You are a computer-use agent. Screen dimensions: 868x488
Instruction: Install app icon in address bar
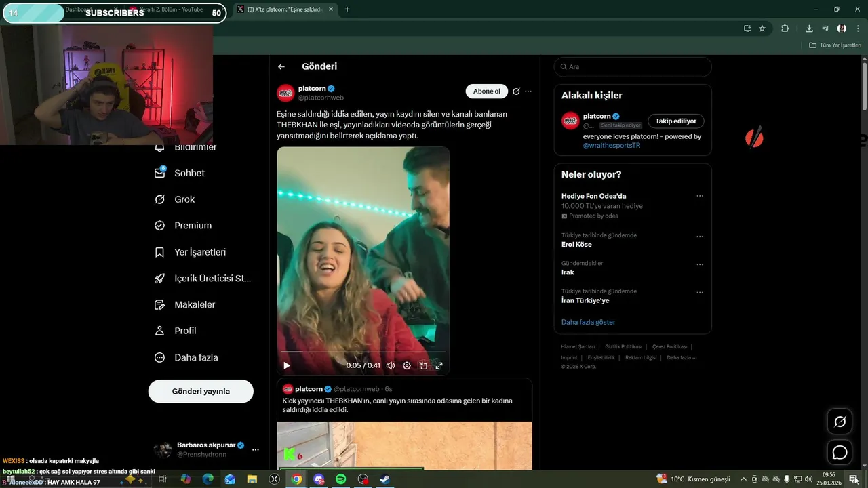pos(747,28)
